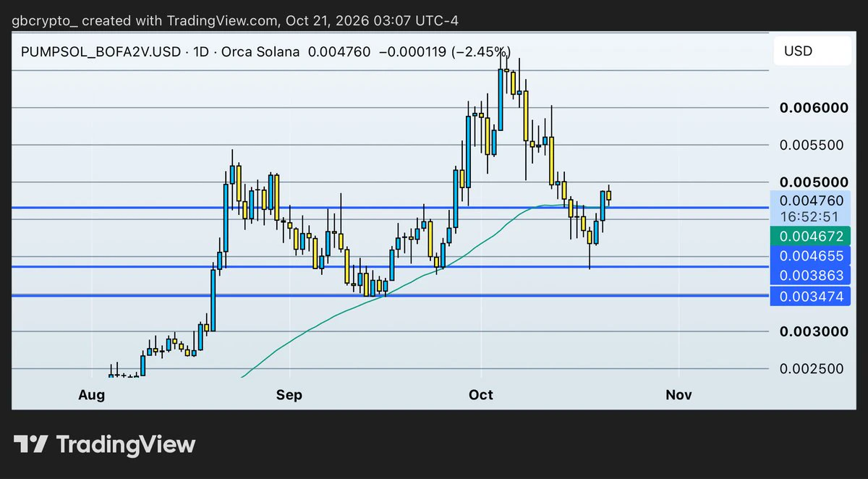
Task: Click the green 0.004672 moving average label
Action: pos(810,235)
